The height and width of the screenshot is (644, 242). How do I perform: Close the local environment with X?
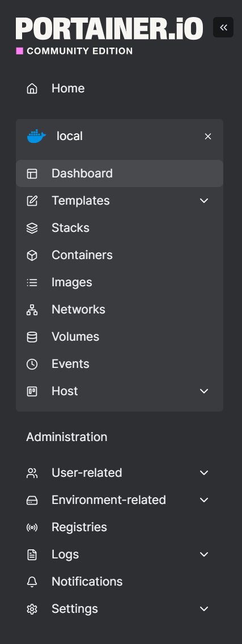click(x=208, y=137)
